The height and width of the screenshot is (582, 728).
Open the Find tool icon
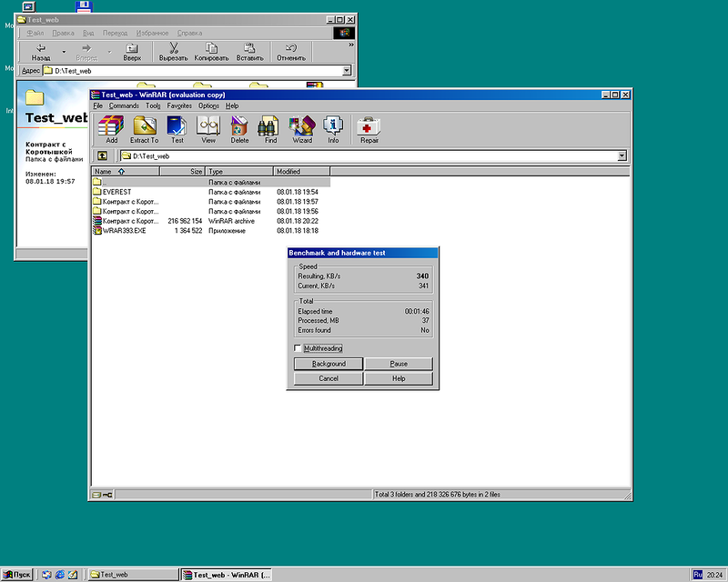(x=270, y=129)
